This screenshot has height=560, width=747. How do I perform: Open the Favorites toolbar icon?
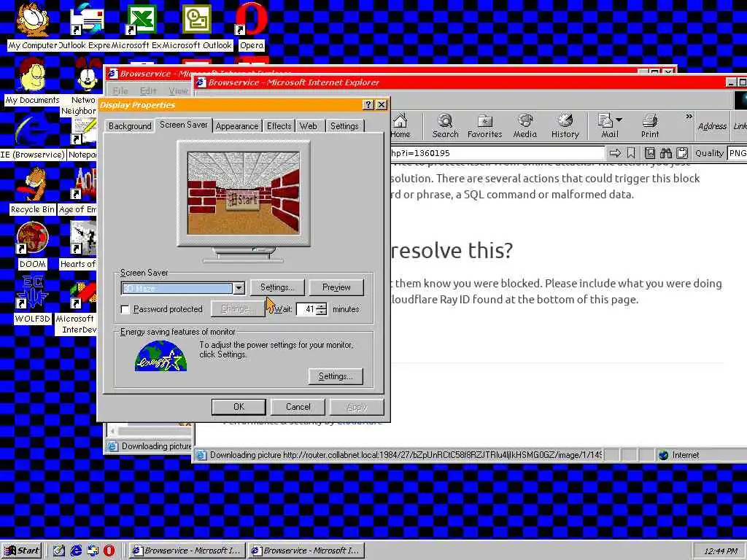click(x=484, y=126)
